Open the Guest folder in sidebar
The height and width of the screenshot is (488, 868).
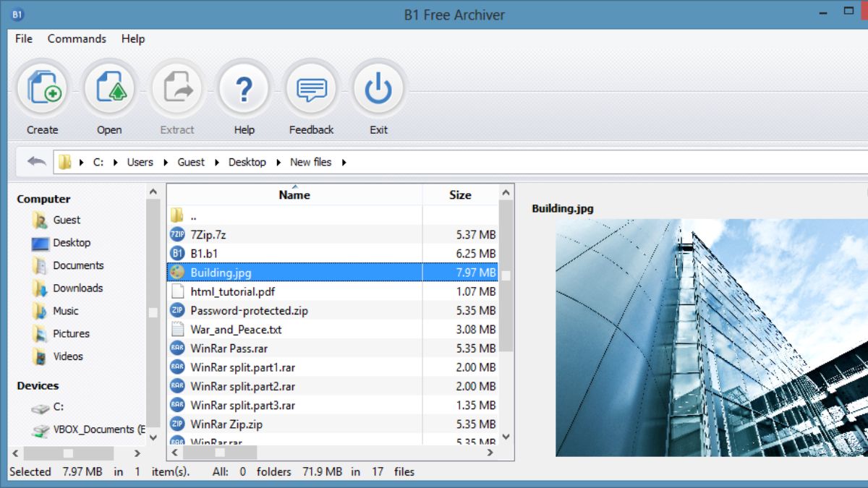56,220
